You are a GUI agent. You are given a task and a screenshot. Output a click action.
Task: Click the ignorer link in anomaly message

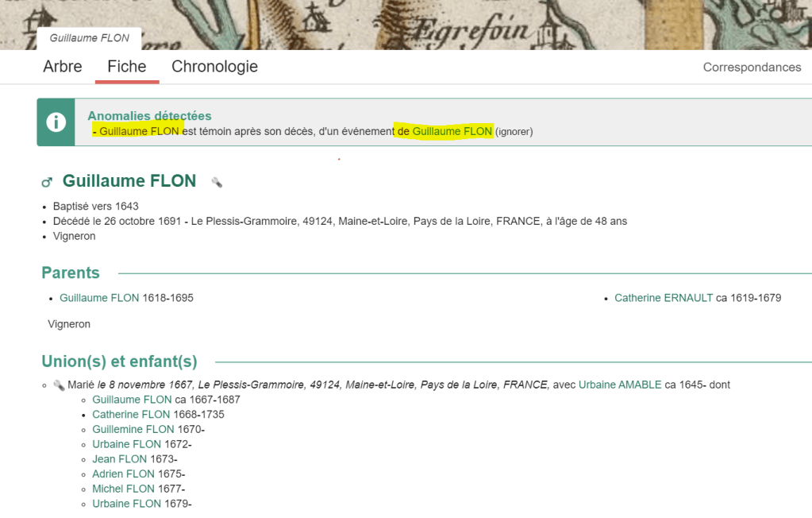[x=514, y=132]
